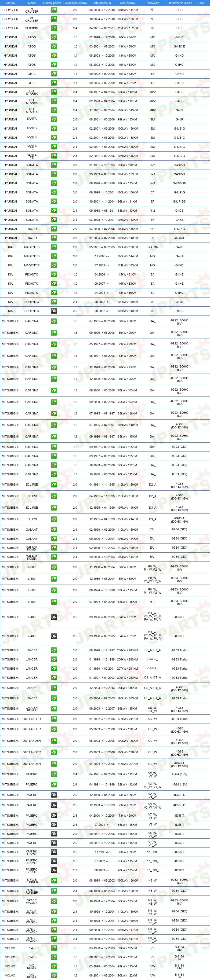
Task: Click petrol icon for Hyundai Trajet G4GC-G
Action: pyautogui.click(x=54, y=238)
